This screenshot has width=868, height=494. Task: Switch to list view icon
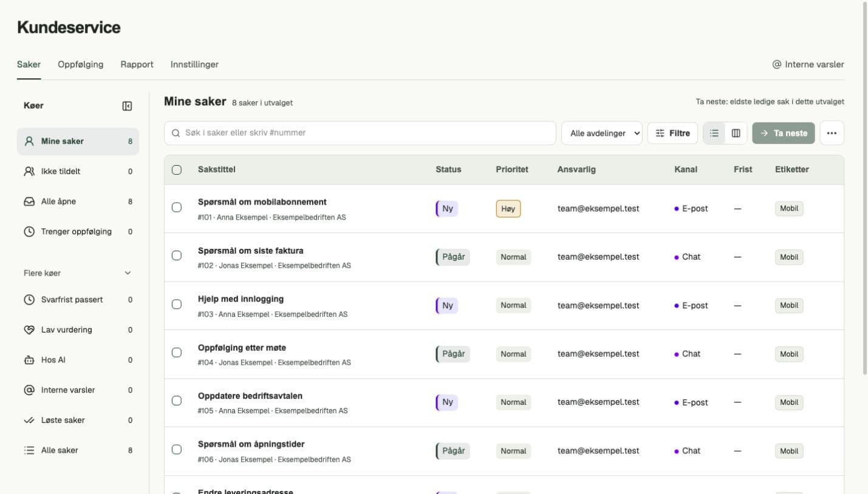[x=714, y=133]
